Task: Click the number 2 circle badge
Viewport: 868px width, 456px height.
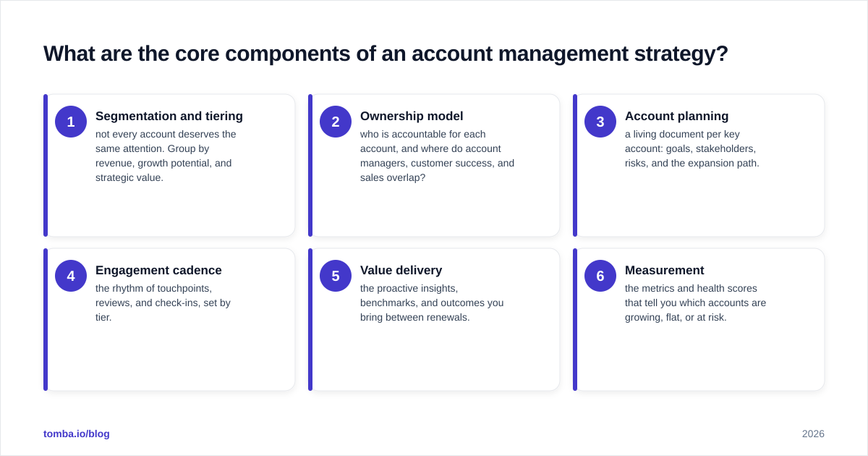Action: [336, 122]
